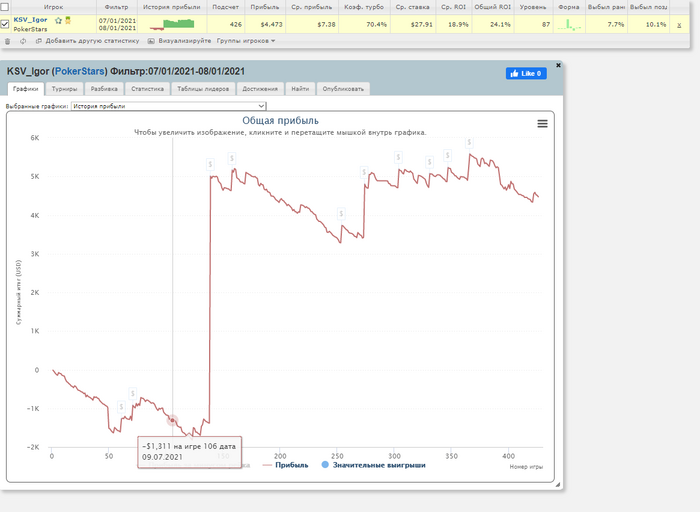700x512 pixels.
Task: Click the medal icon beside KSV_Igor
Action: coord(68,20)
